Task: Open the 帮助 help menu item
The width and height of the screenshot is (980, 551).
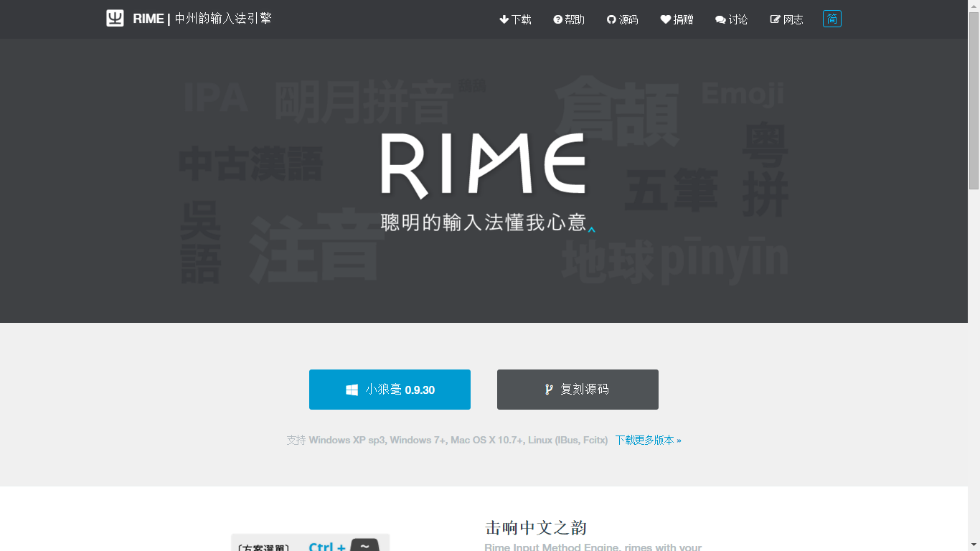Action: pos(569,19)
